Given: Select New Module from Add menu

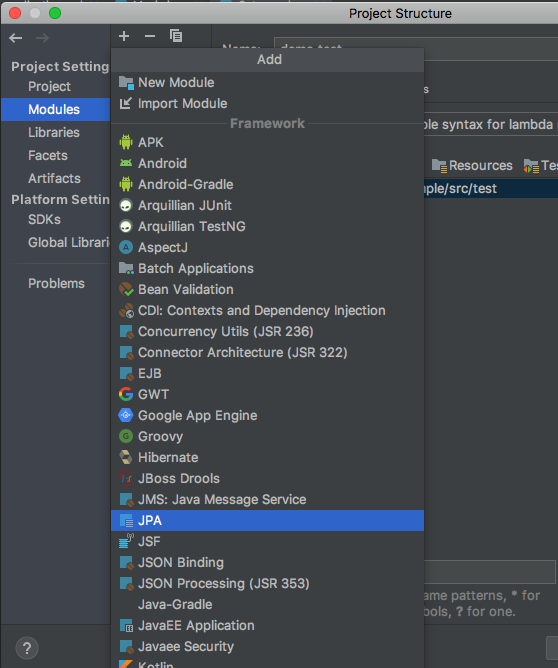Looking at the screenshot, I should (267, 83).
